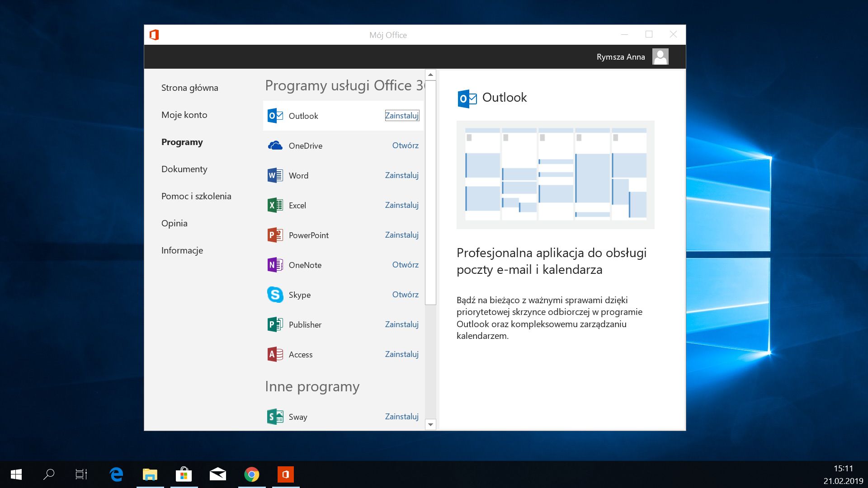Click the PowerPoint app icon

(x=275, y=235)
